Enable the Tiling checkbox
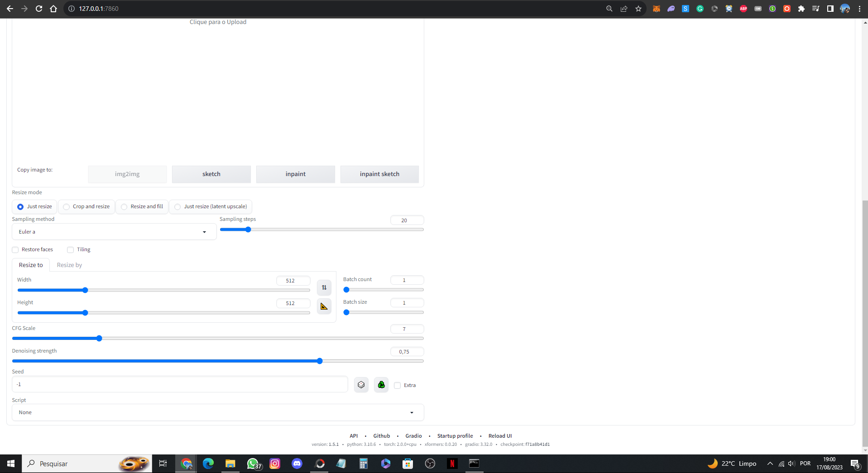The height and width of the screenshot is (473, 868). coord(70,249)
